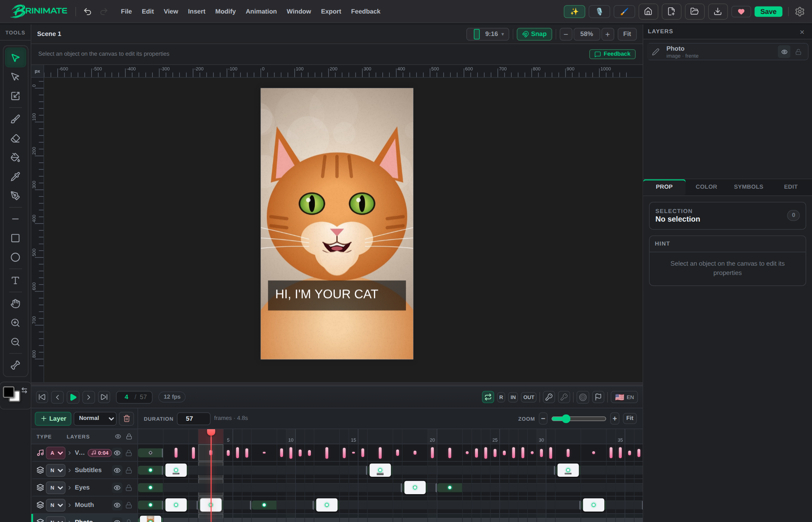
Task: Lock the Mouth layer
Action: 129,505
